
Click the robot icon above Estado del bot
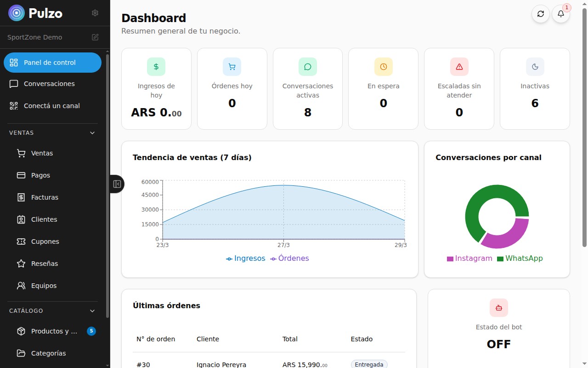498,308
